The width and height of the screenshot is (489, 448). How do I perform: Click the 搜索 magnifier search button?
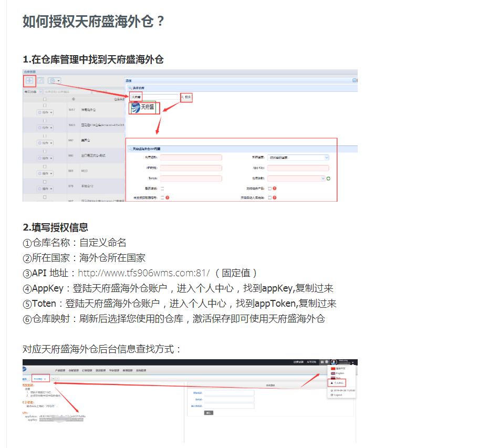(x=186, y=97)
